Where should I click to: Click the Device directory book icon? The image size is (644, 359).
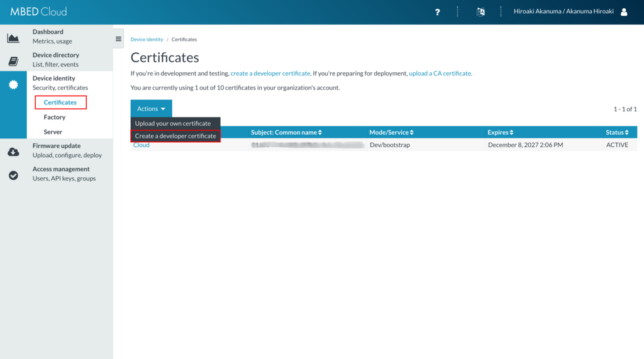click(13, 61)
